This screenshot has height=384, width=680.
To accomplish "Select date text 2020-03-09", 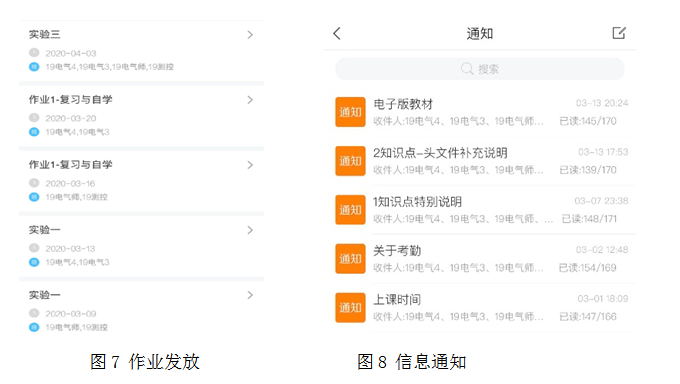I will [x=71, y=314].
